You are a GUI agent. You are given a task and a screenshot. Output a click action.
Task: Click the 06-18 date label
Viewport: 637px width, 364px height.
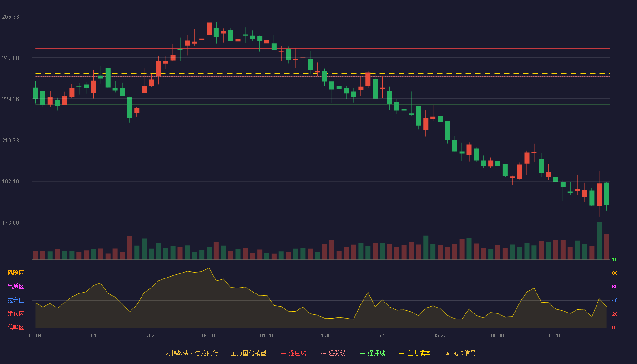pos(555,335)
